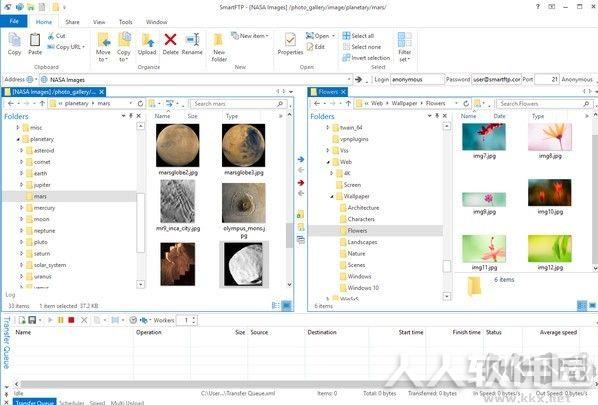The height and width of the screenshot is (405, 598).
Task: Click the Port number field
Action: point(547,79)
